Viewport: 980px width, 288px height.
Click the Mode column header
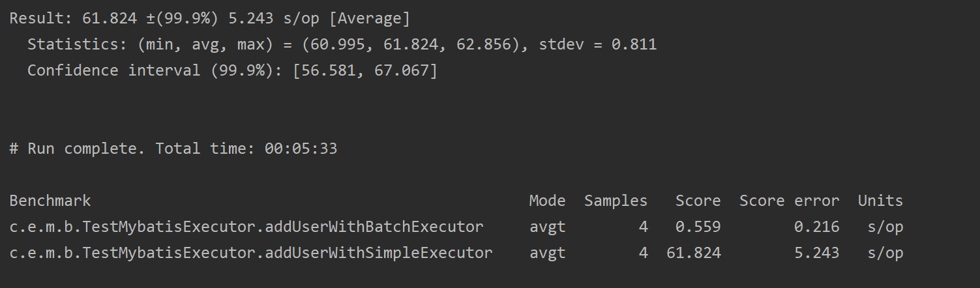coord(547,201)
